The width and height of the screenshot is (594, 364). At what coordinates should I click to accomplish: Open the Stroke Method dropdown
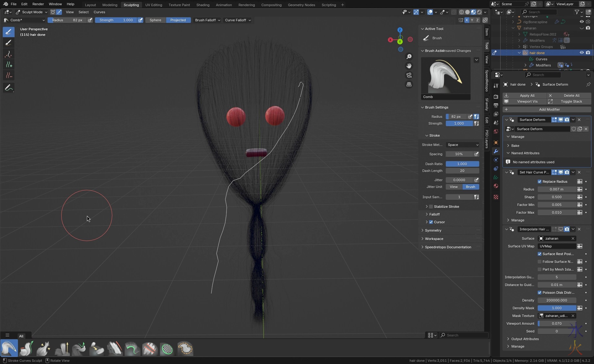click(462, 145)
